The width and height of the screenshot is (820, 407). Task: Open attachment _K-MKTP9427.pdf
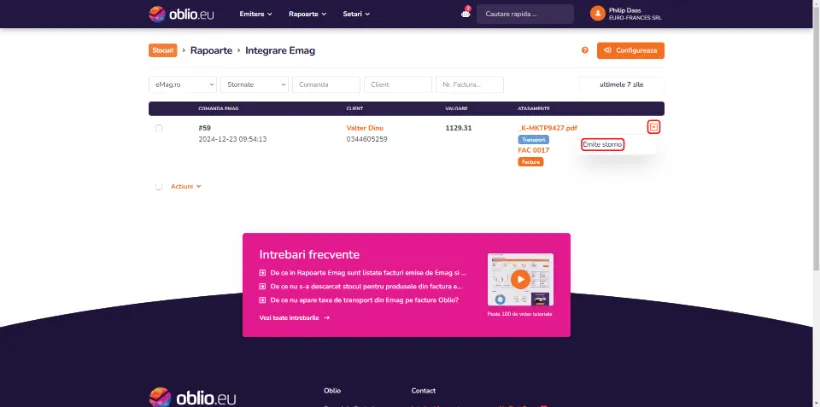click(x=548, y=128)
